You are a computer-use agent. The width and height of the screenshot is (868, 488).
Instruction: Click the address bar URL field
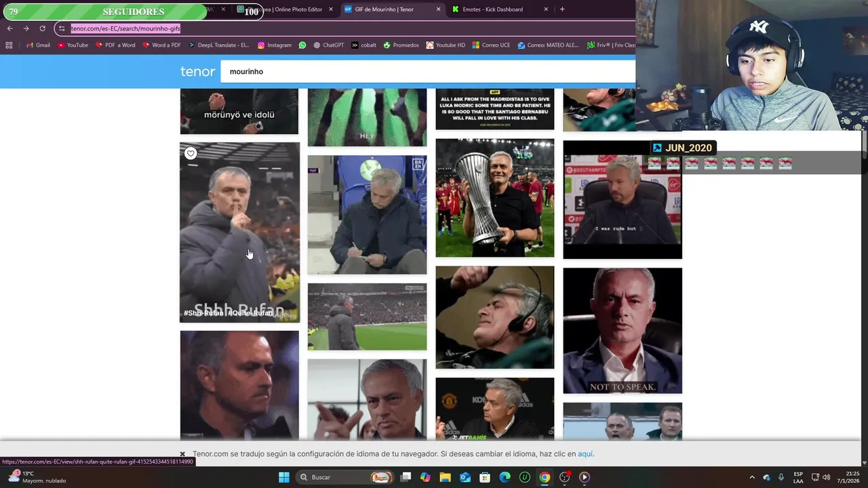[346, 28]
